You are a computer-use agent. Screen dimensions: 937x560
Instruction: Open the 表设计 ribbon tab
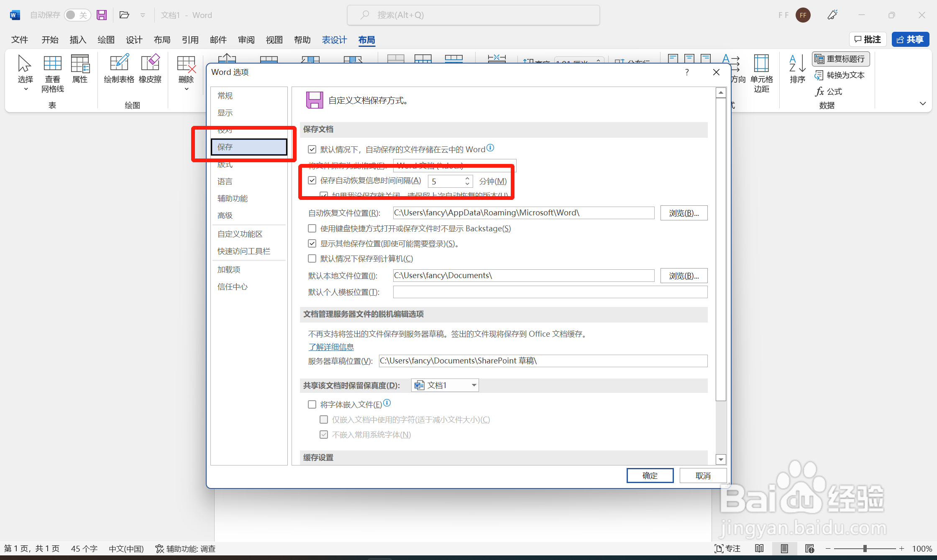(x=334, y=40)
